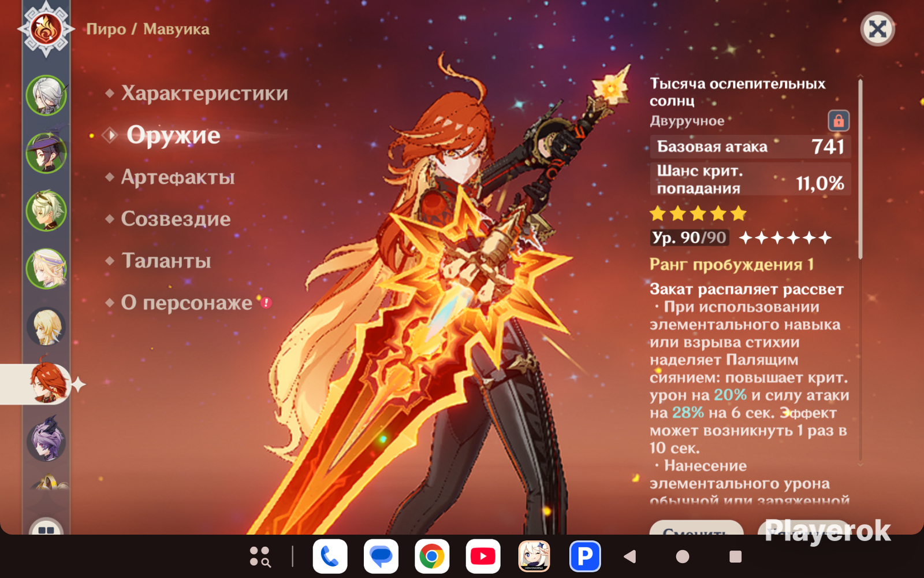Select the red-haired Mavuika avatar

point(47,383)
